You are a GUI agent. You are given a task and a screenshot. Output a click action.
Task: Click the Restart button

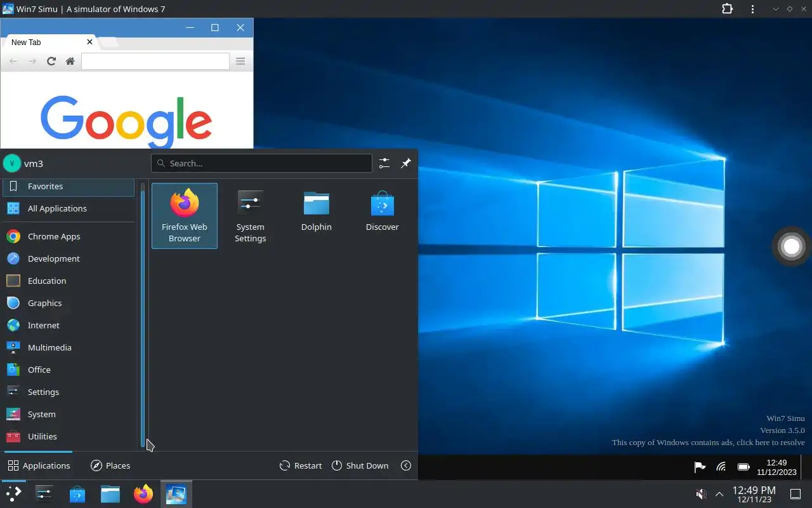[x=301, y=465]
